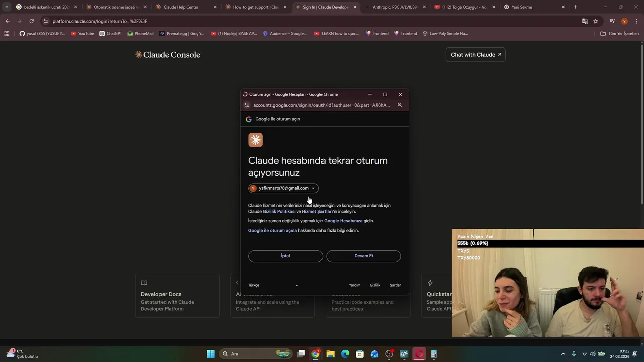Open volume control in system tray
This screenshot has height=362, width=644.
click(592, 354)
